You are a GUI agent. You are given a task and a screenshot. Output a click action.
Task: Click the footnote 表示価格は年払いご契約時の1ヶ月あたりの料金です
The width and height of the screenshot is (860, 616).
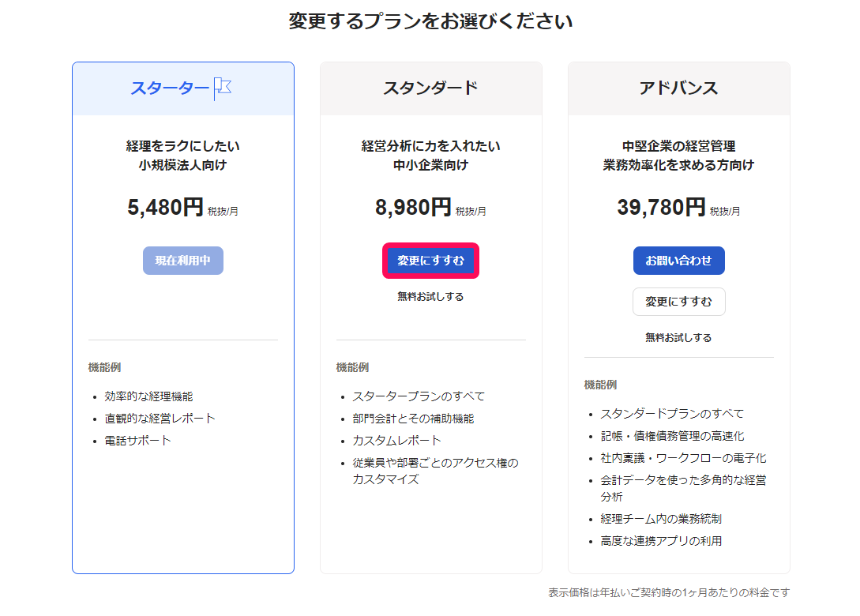(x=669, y=593)
